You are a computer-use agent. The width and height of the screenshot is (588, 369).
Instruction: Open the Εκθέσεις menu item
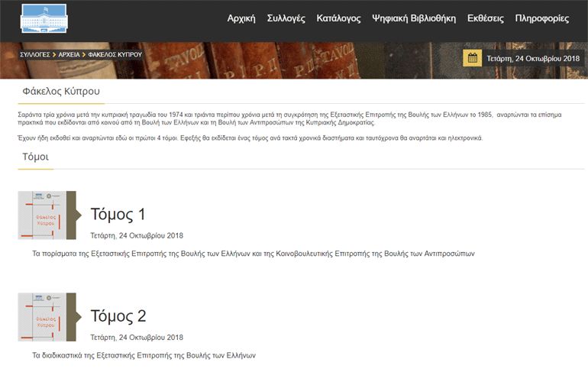tap(485, 18)
